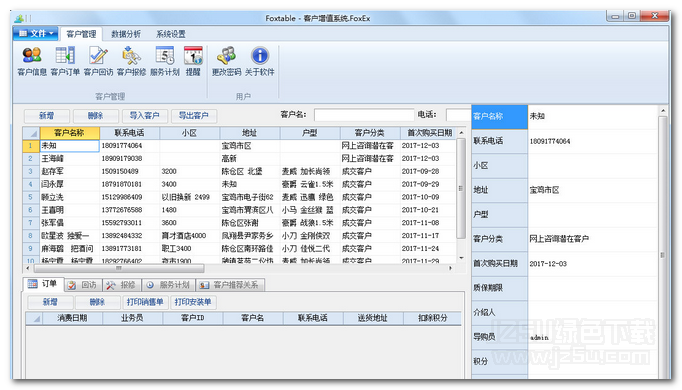The width and height of the screenshot is (682, 390).
Task: Open the 关于软件 info icon
Action: tap(260, 61)
